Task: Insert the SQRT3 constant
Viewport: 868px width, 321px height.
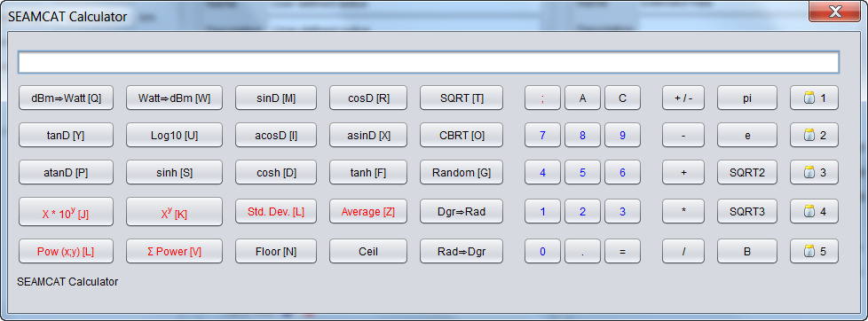Action: 746,211
